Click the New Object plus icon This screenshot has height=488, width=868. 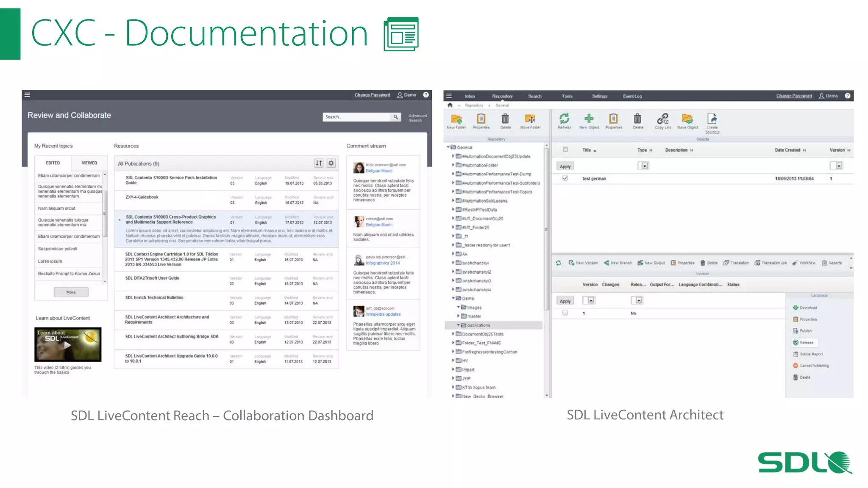click(x=589, y=119)
